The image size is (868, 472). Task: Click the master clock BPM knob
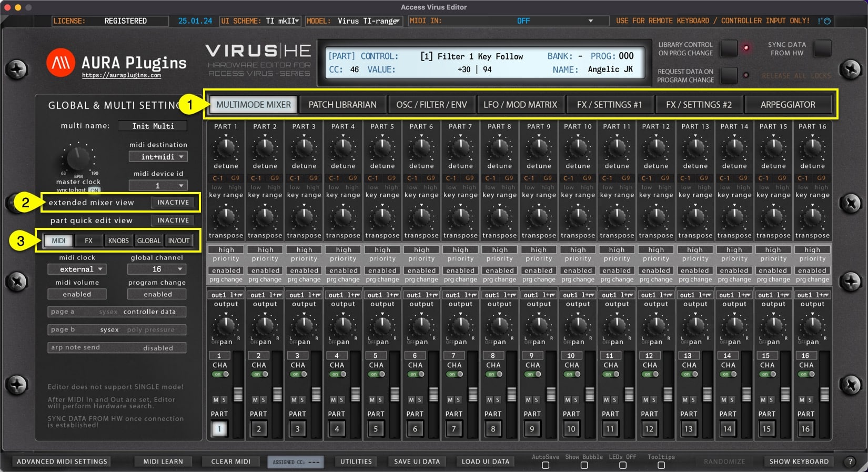pyautogui.click(x=78, y=157)
